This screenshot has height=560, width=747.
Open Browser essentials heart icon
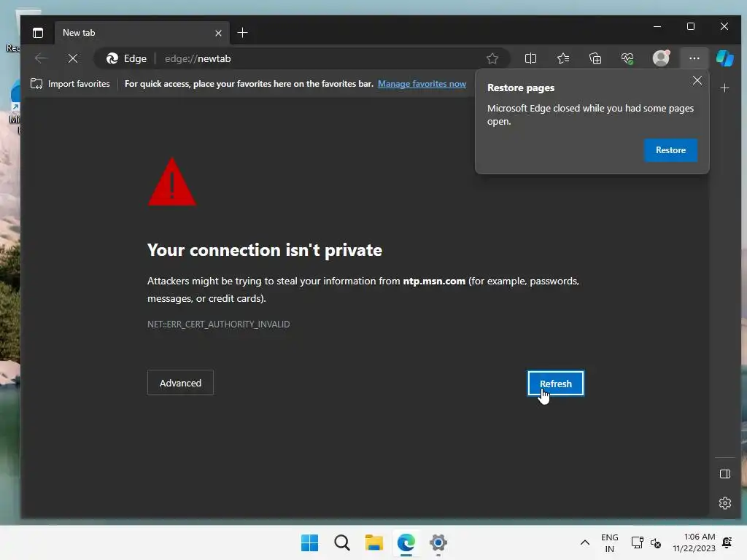[628, 58]
